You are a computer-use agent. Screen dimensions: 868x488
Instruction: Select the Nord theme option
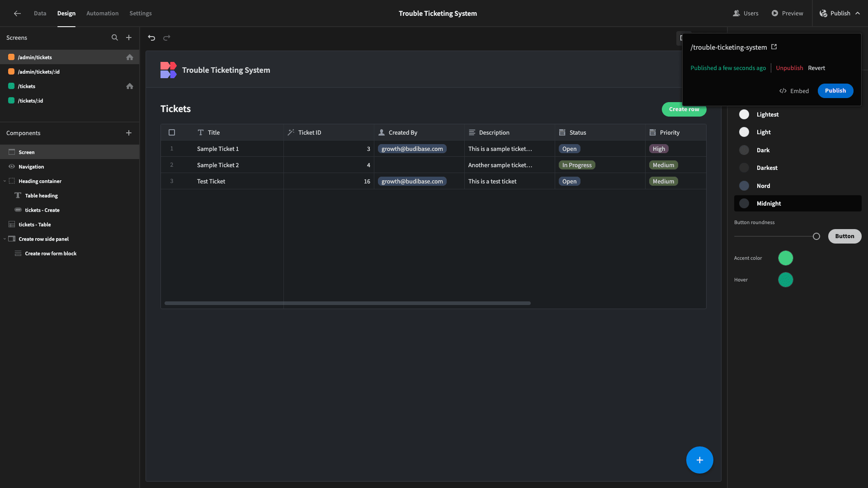[x=797, y=186]
